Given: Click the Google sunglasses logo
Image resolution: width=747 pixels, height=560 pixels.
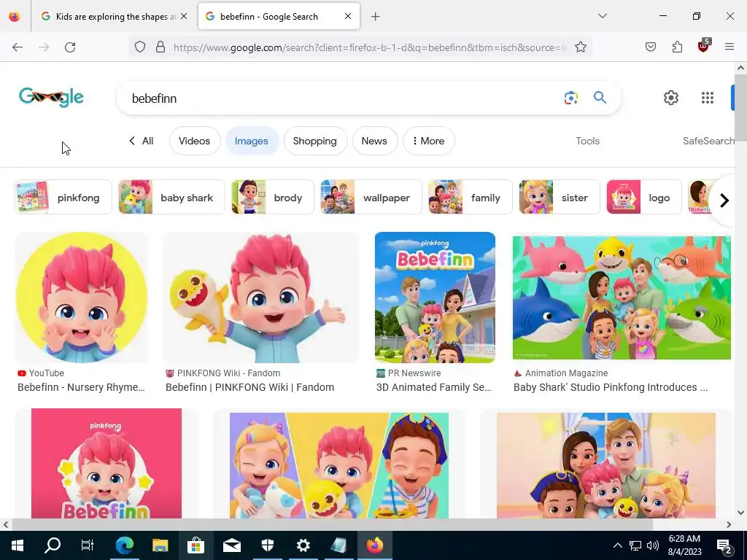Looking at the screenshot, I should pyautogui.click(x=52, y=97).
